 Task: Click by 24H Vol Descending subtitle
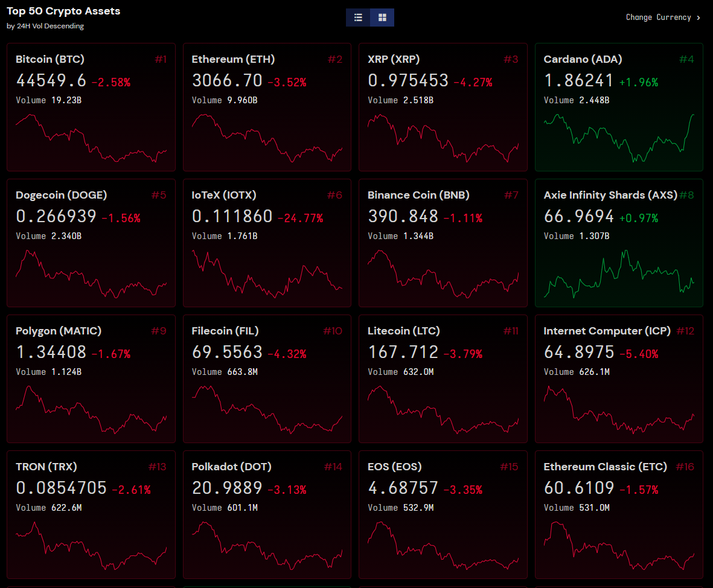[45, 26]
